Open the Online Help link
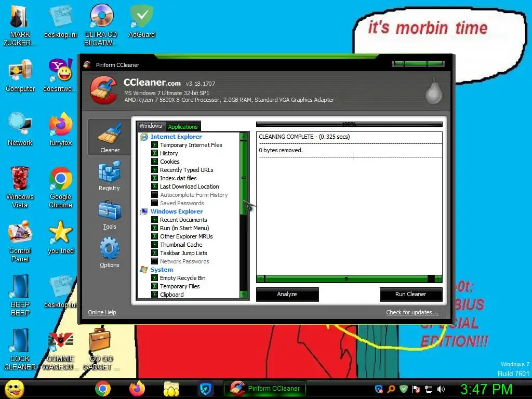Image resolution: width=532 pixels, height=399 pixels. [102, 312]
